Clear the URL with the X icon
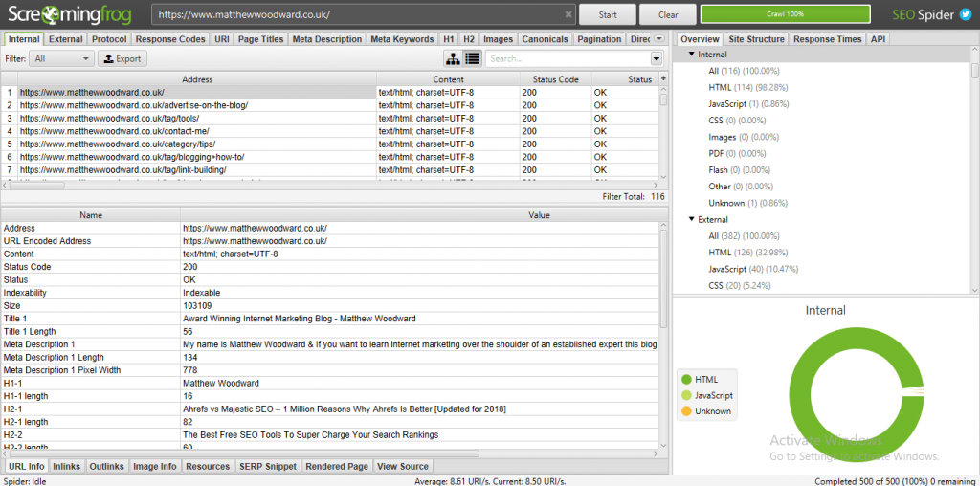 coord(568,14)
